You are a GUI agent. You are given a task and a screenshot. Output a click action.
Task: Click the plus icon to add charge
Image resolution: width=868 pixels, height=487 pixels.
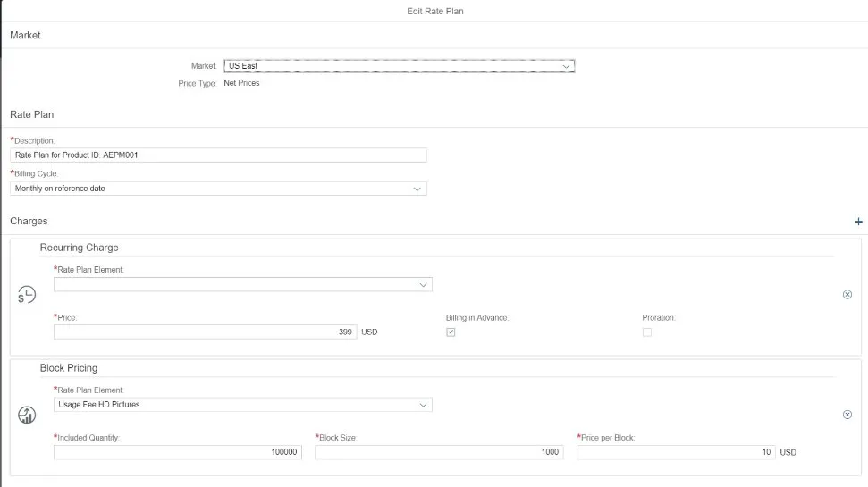point(858,222)
